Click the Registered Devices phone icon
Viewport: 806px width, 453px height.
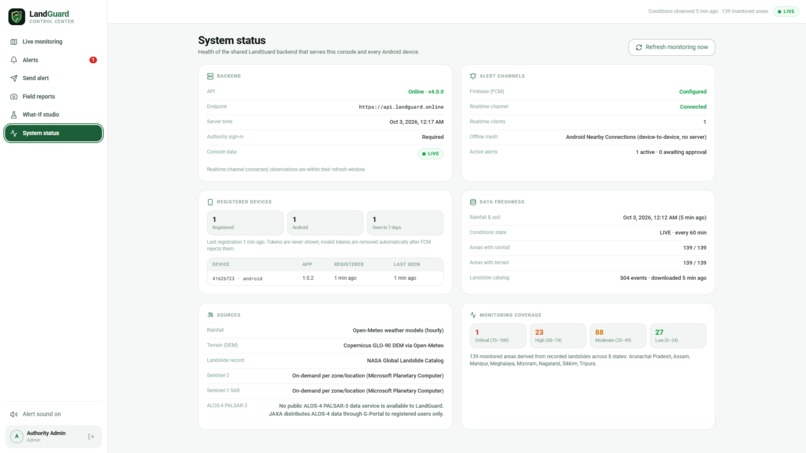pyautogui.click(x=210, y=202)
